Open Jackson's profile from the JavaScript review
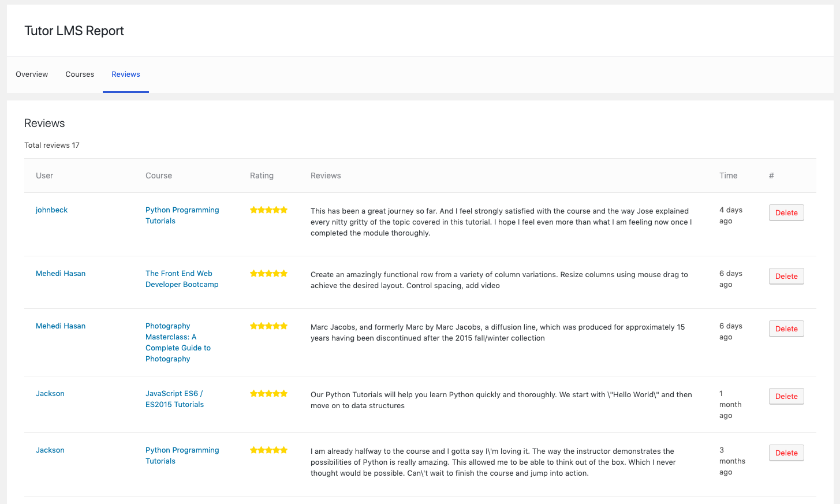 point(50,394)
